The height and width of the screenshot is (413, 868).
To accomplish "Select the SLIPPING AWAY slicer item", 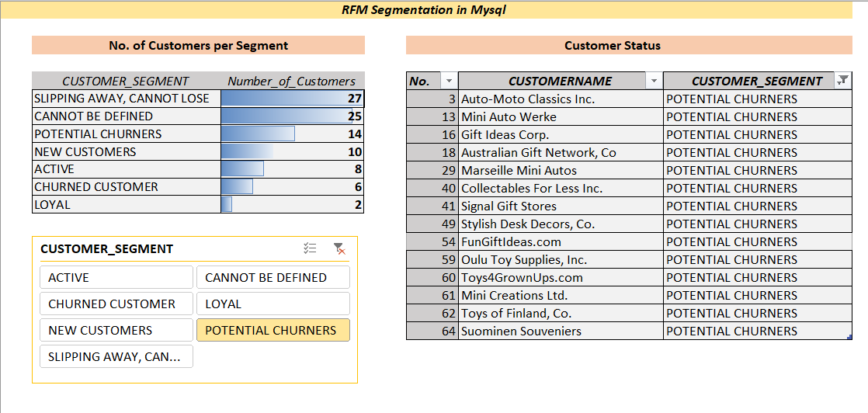I will pos(116,357).
